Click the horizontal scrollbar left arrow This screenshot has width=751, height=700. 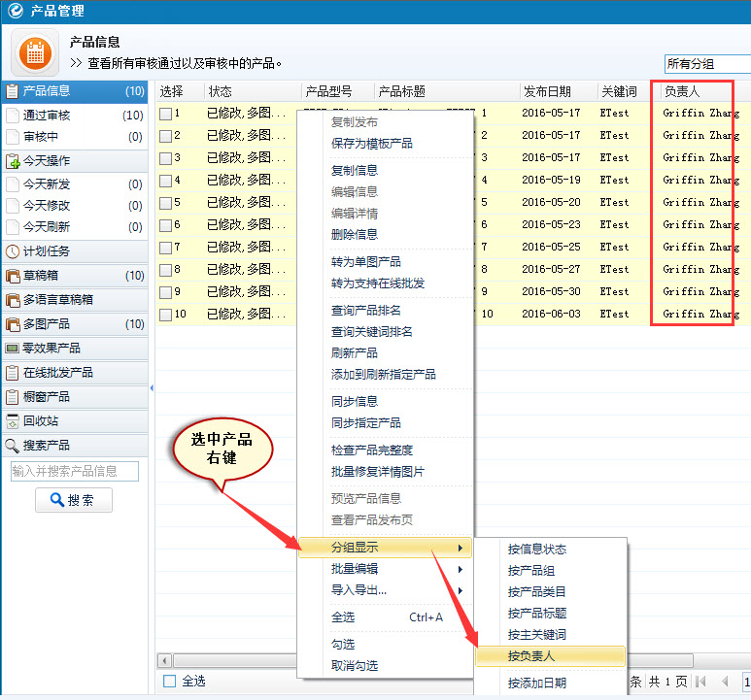click(x=164, y=661)
